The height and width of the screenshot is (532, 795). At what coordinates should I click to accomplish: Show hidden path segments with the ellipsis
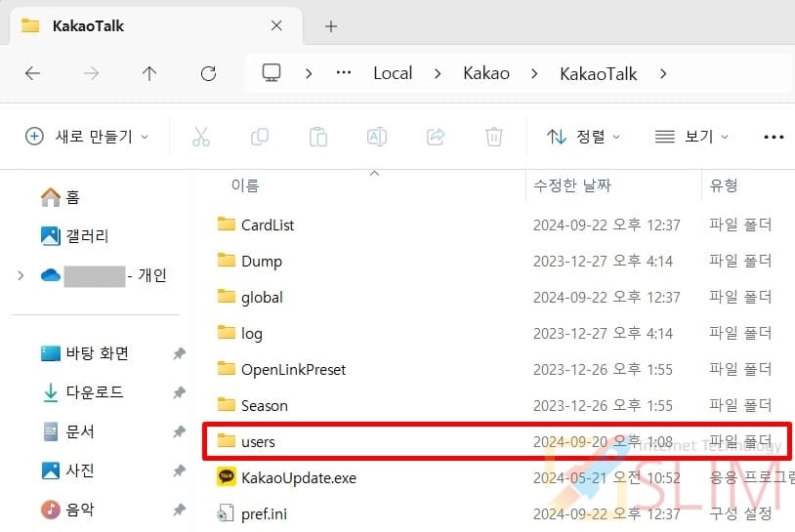pyautogui.click(x=344, y=73)
